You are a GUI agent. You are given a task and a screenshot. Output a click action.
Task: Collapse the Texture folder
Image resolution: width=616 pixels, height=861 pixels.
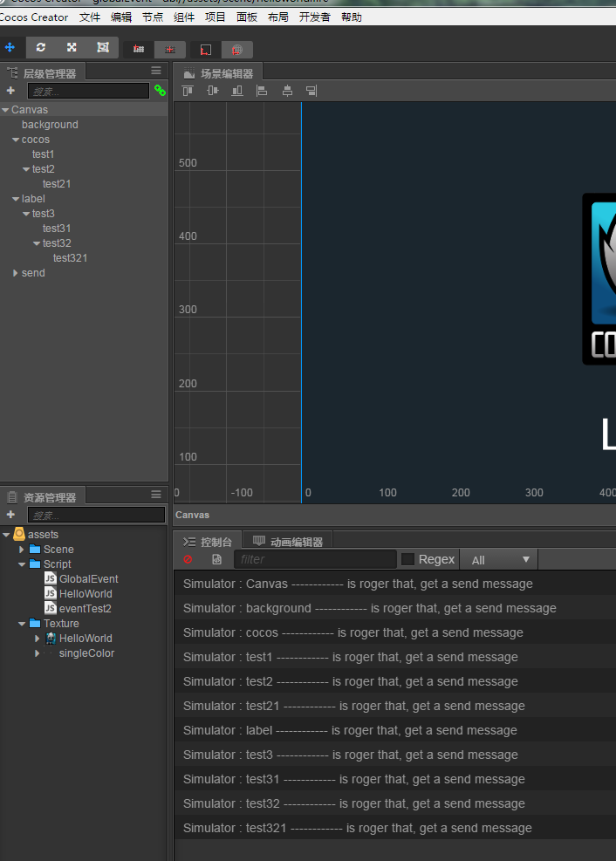click(x=22, y=623)
